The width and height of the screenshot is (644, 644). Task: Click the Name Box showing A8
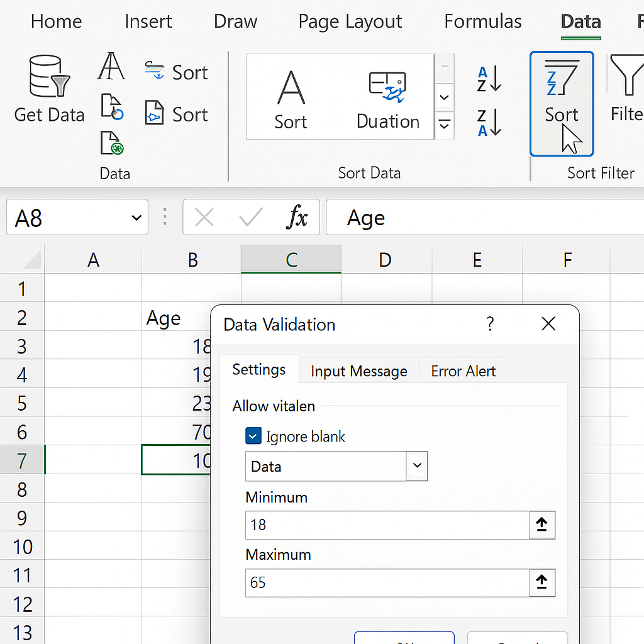tap(77, 217)
